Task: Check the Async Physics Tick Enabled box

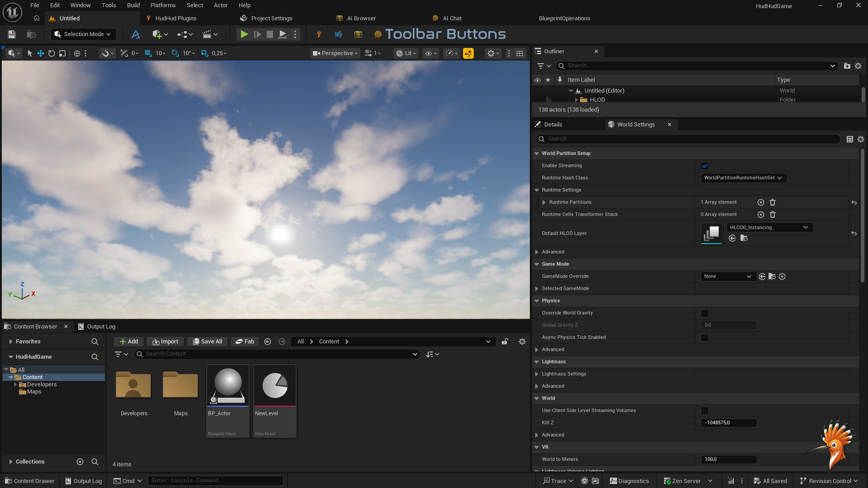Action: tap(705, 338)
